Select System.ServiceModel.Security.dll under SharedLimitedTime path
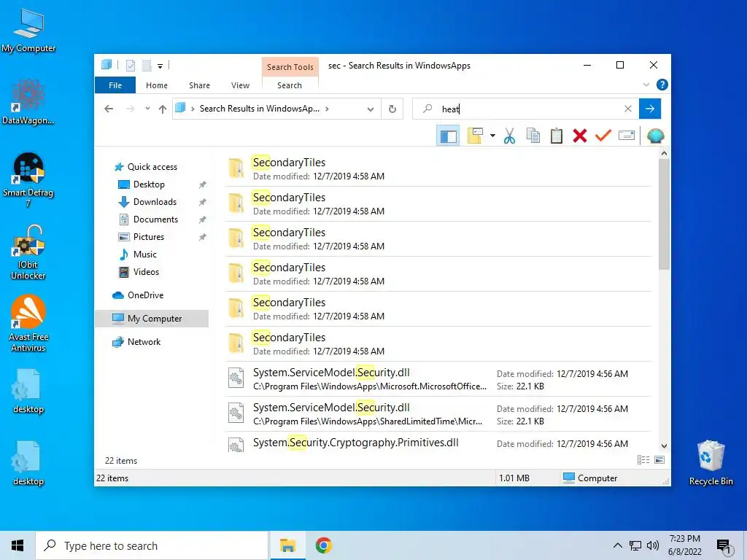 (438, 414)
